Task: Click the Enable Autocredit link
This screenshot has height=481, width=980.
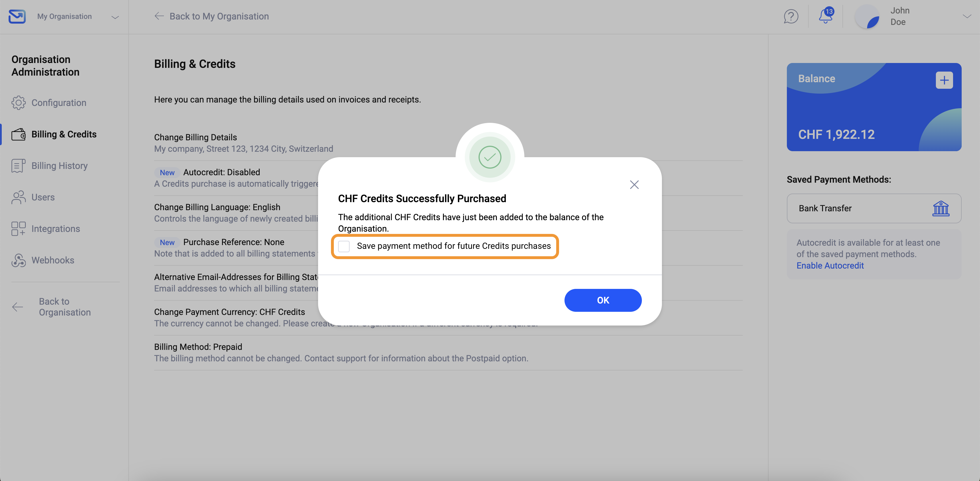Action: pos(830,265)
